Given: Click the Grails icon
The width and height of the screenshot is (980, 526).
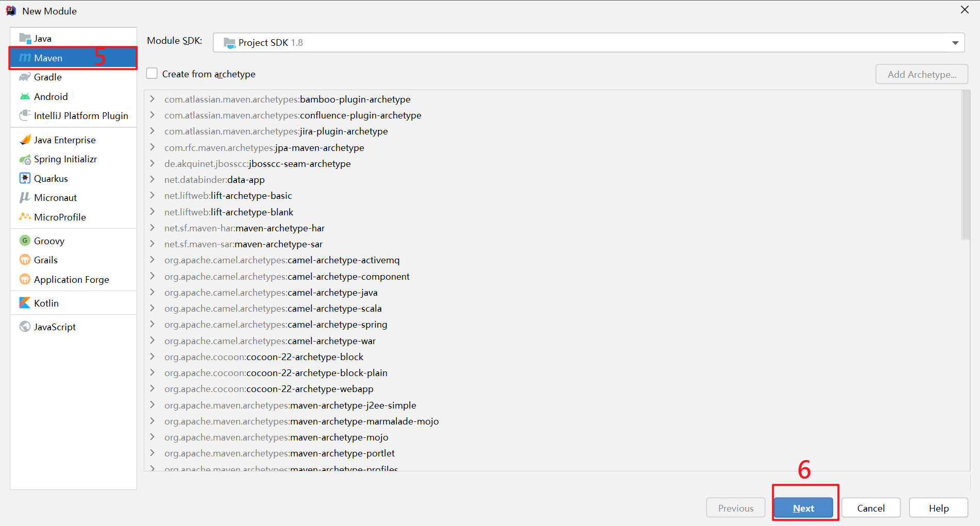Looking at the screenshot, I should [25, 260].
